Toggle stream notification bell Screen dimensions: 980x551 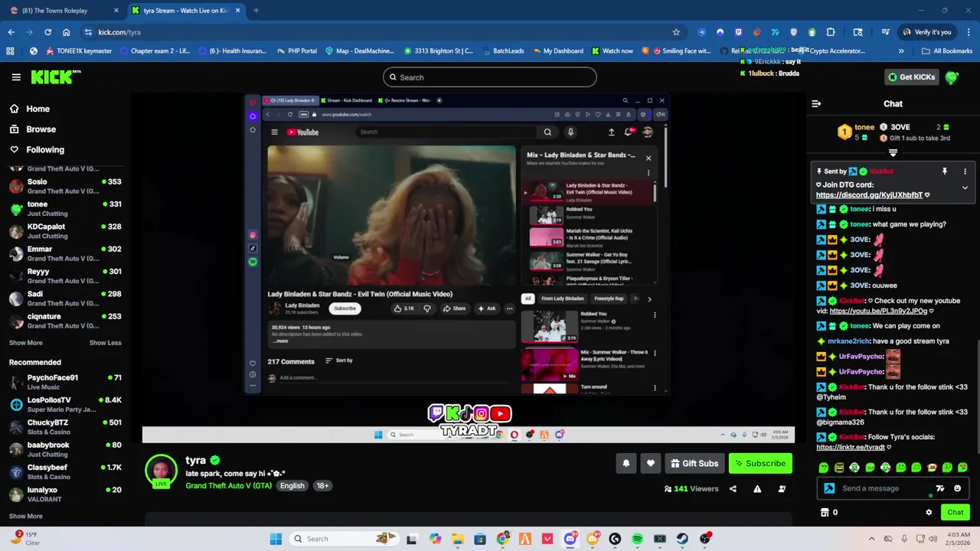(626, 463)
